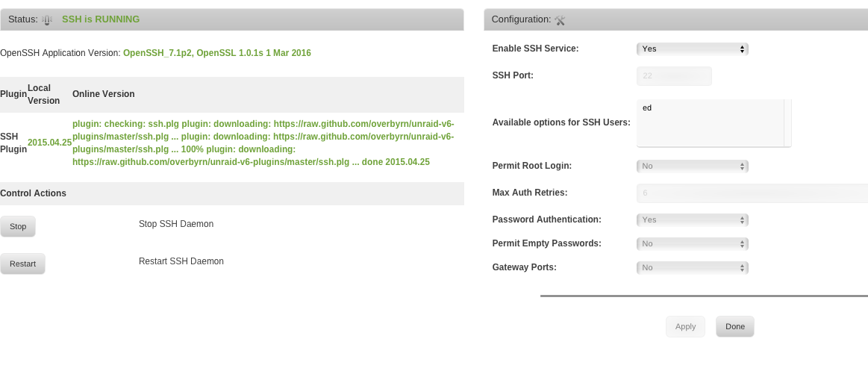
Task: Click the Control Actions section header
Action: [x=34, y=193]
